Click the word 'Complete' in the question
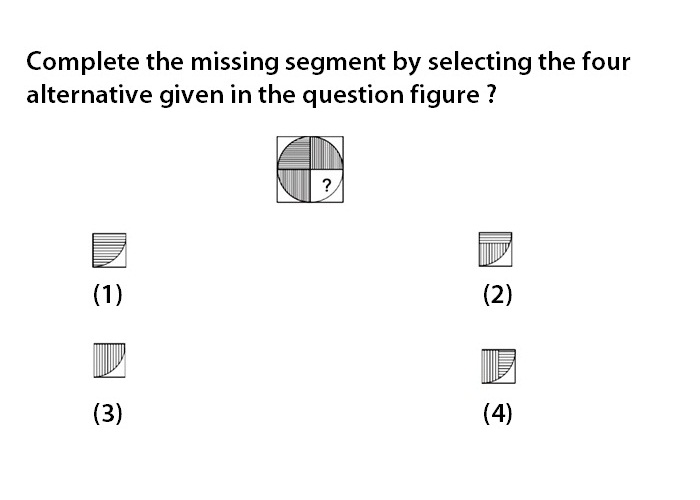 click(x=83, y=62)
